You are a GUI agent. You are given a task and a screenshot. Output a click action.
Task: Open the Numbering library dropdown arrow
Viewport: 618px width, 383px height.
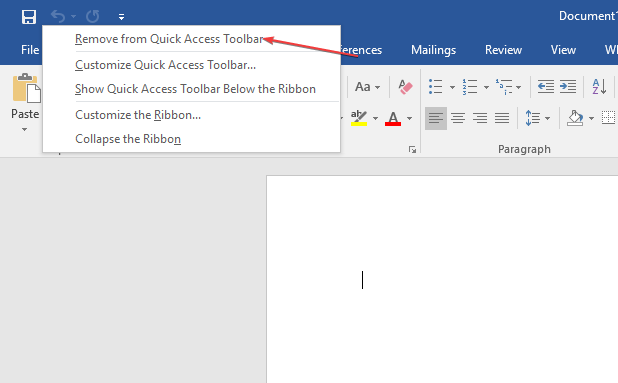point(486,87)
